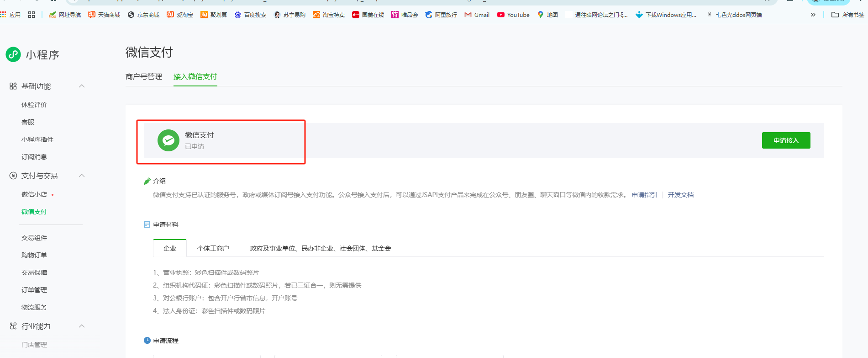Click the 已申请 status text

(x=195, y=146)
